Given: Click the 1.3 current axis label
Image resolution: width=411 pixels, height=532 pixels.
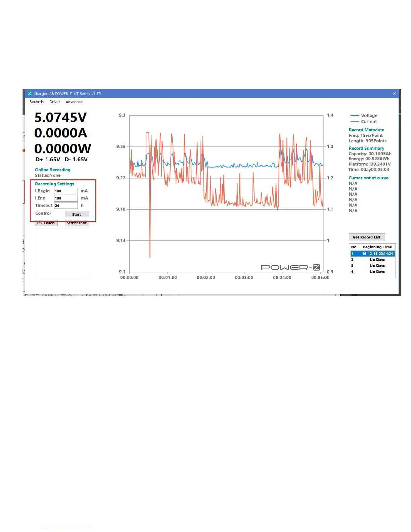Looking at the screenshot, I should tap(330, 147).
